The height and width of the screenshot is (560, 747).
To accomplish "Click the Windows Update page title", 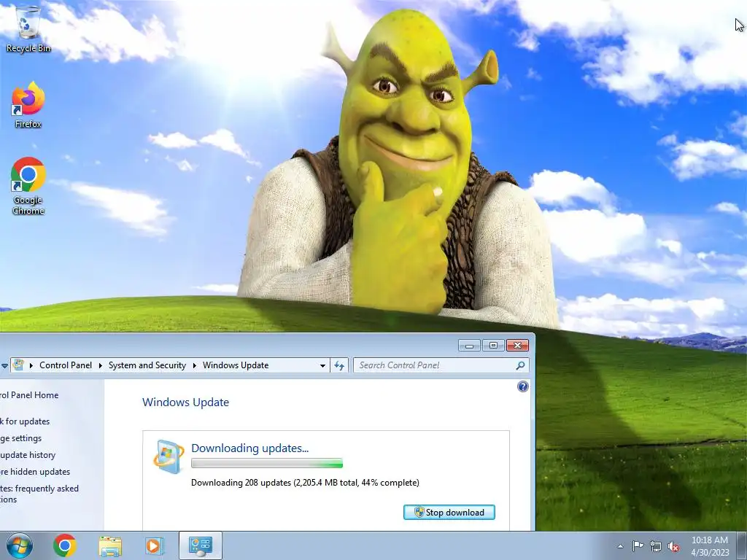I will 185,402.
